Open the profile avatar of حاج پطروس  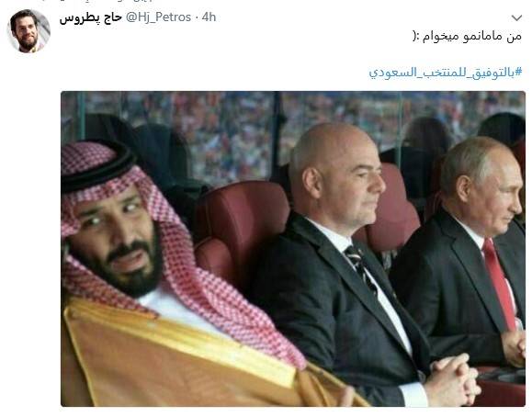pos(28,31)
